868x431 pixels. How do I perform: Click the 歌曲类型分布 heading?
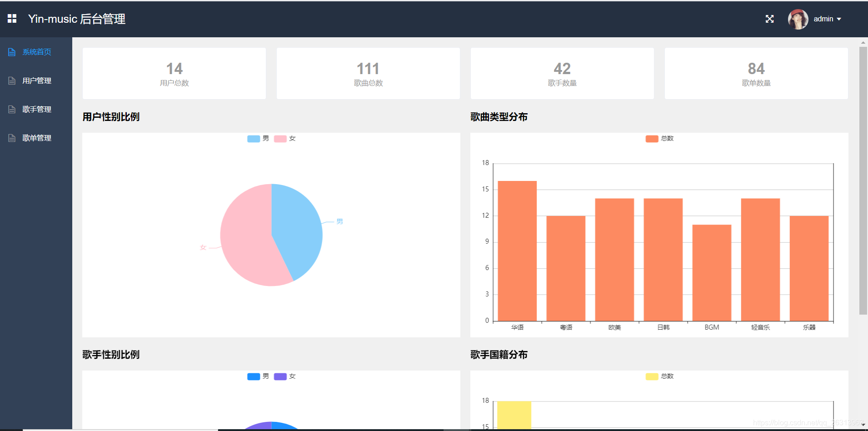[499, 117]
